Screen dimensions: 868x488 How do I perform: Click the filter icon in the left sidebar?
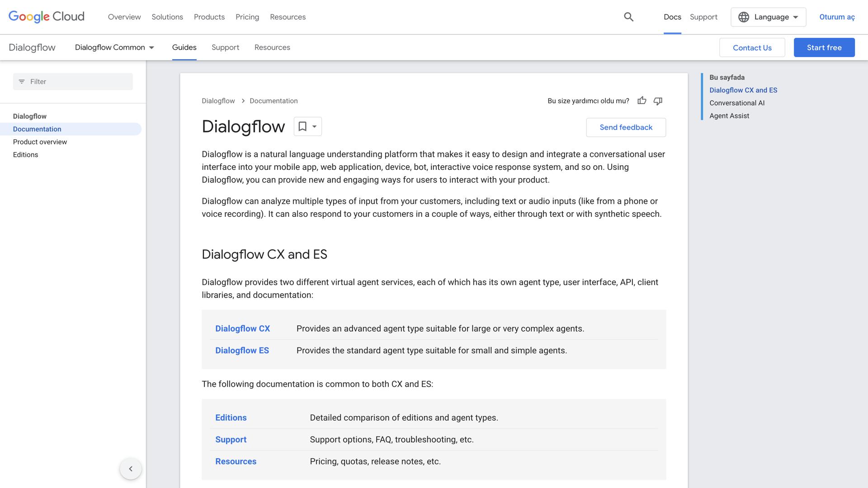coord(21,81)
